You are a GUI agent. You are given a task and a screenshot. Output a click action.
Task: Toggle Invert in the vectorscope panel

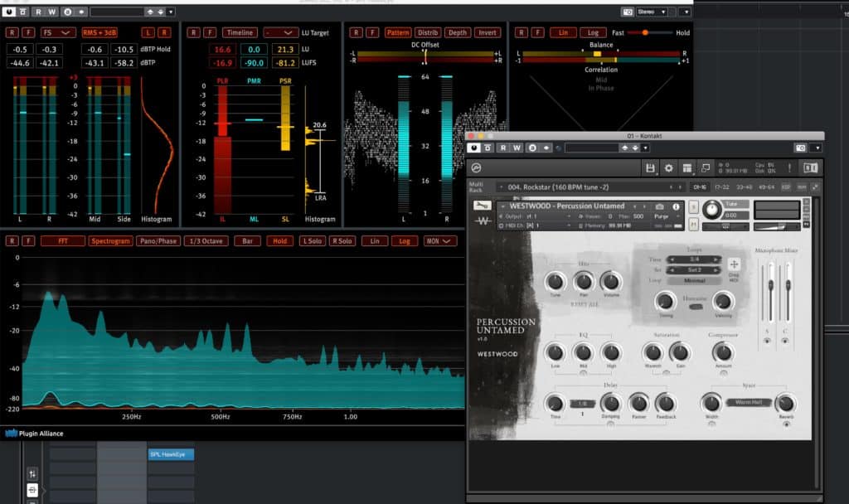pos(487,32)
